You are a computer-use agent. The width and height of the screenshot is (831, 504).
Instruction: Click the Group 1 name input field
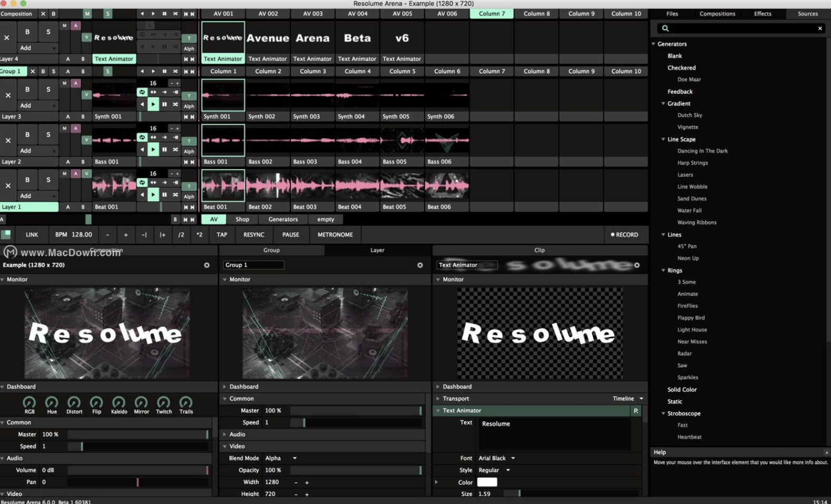coord(253,265)
